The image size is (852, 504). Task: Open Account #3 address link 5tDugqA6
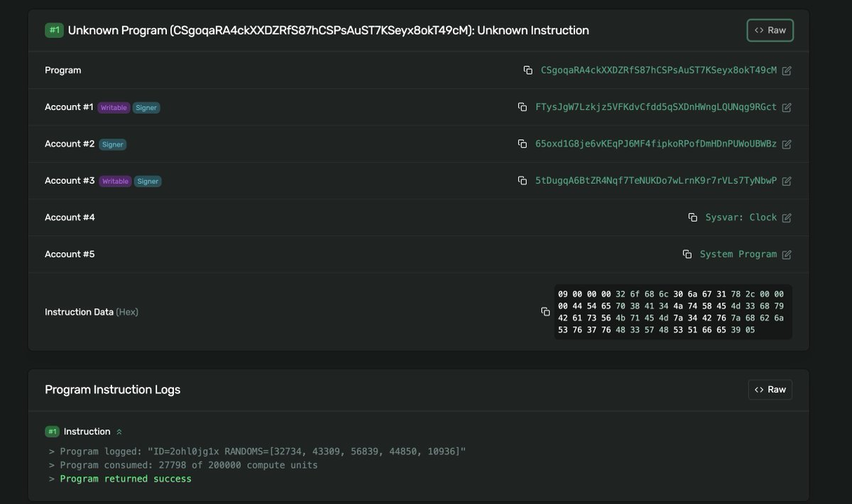coord(656,181)
